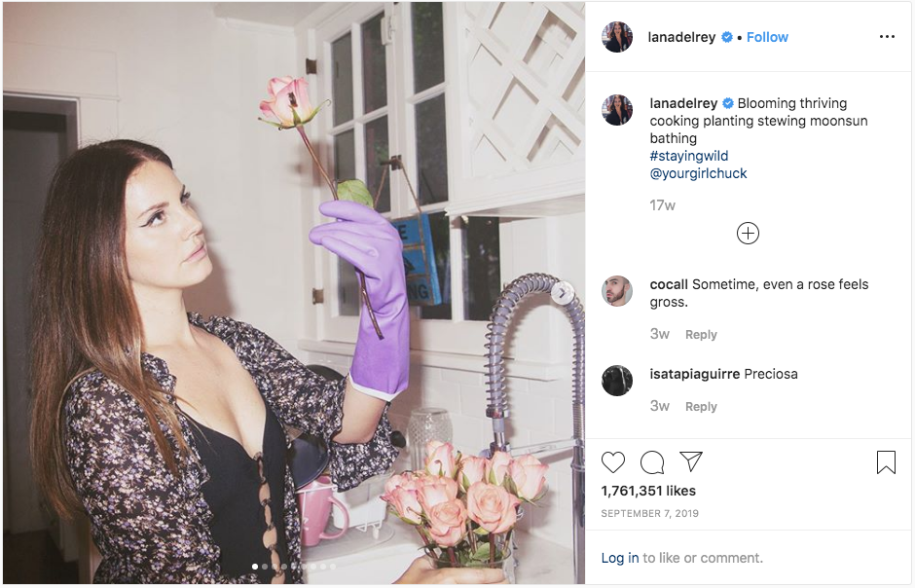
Task: Click the Follow button
Action: click(x=767, y=37)
